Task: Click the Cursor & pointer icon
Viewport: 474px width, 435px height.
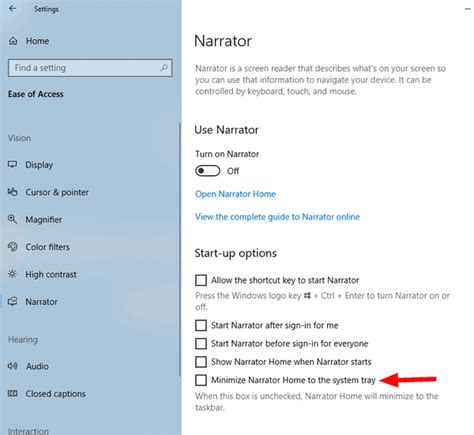Action: point(12,192)
